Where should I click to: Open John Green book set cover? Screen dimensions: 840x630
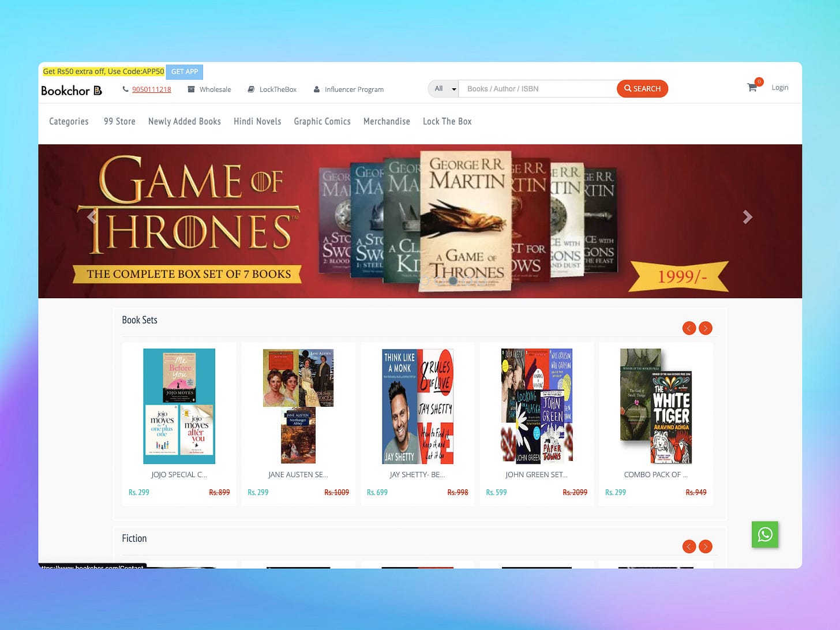pos(537,405)
